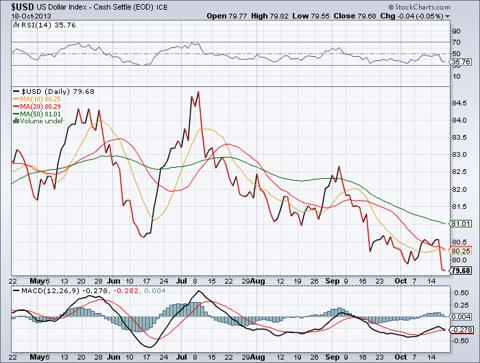Click the 82.5 price axis label
This screenshot has height=363, width=480.
[x=460, y=172]
